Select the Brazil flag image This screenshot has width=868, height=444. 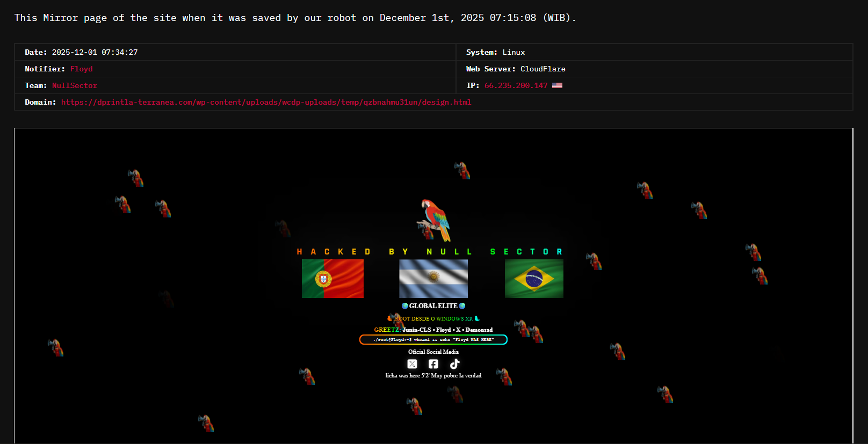(x=534, y=279)
